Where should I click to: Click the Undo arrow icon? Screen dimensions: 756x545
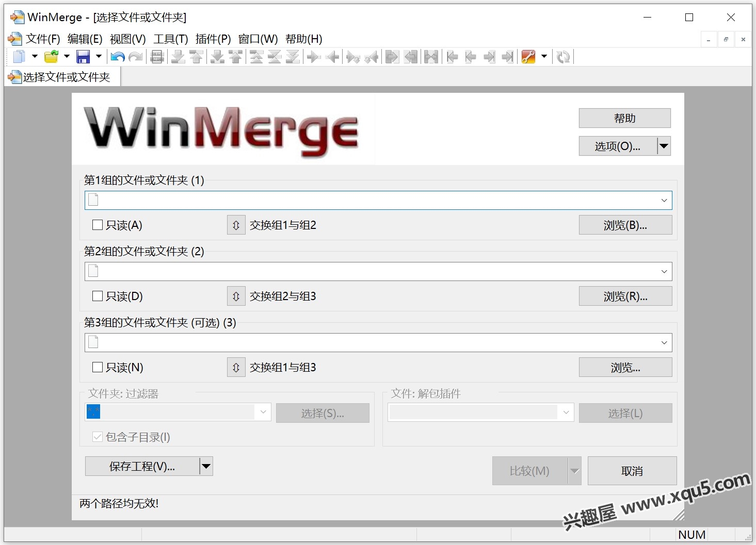pos(118,57)
